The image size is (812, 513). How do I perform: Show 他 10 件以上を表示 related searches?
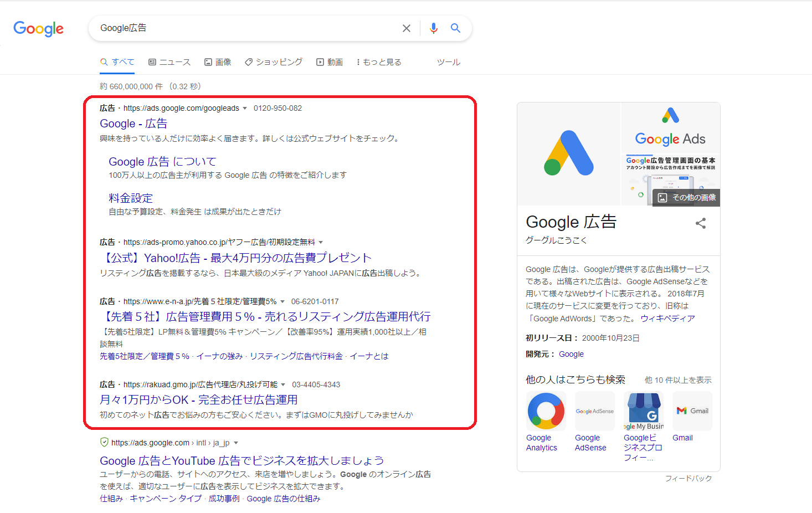tap(678, 380)
